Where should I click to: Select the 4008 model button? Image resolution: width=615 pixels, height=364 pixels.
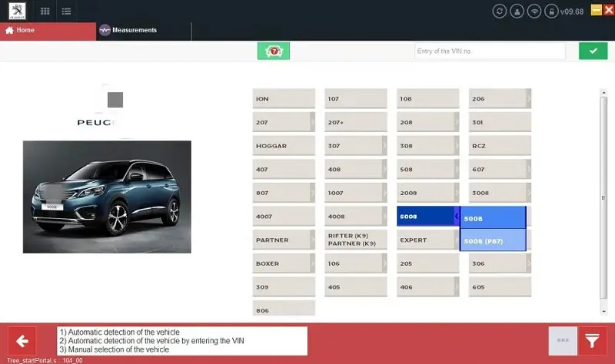pyautogui.click(x=356, y=216)
